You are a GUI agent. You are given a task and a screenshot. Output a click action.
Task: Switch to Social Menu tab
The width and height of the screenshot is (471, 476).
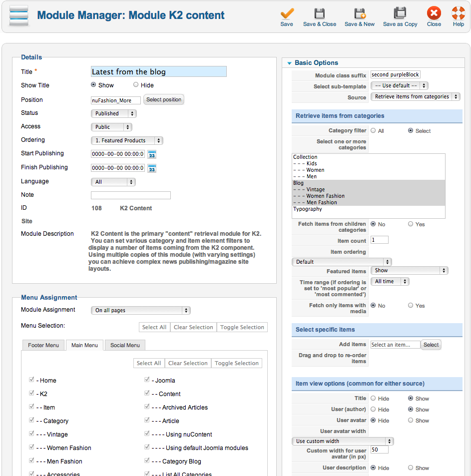coord(125,345)
